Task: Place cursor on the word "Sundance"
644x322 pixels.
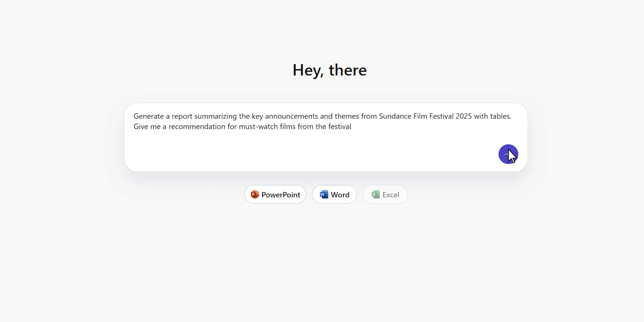Action: [x=395, y=116]
